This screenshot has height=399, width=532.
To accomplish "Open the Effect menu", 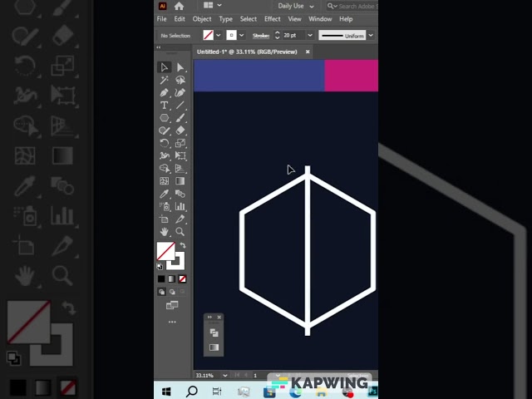I will (273, 19).
